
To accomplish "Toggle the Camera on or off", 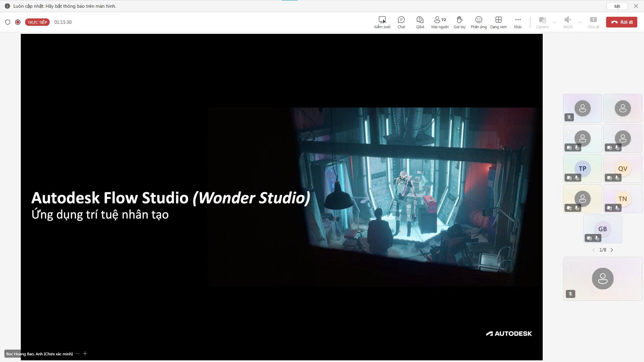I will [542, 22].
